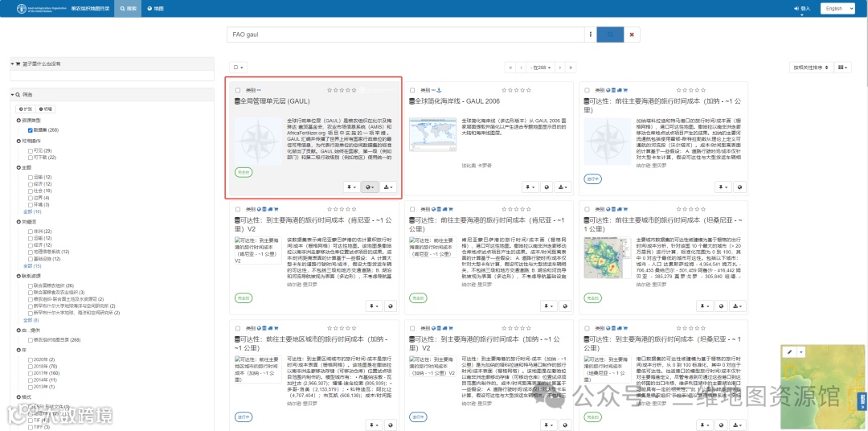The height and width of the screenshot is (431, 868).
Task: Click globe icon on 加纳 前往主要海港 card
Action: (739, 187)
